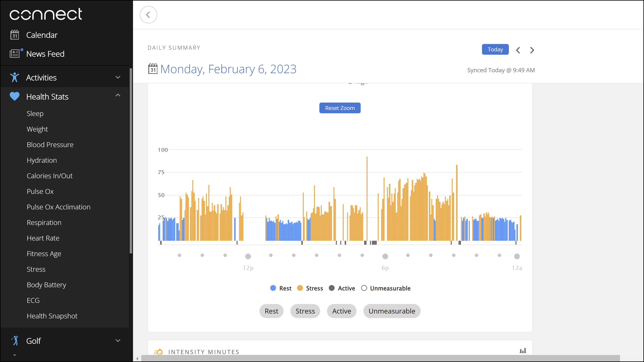The width and height of the screenshot is (644, 362).
Task: Click the News Feed newspaper icon
Action: [14, 54]
